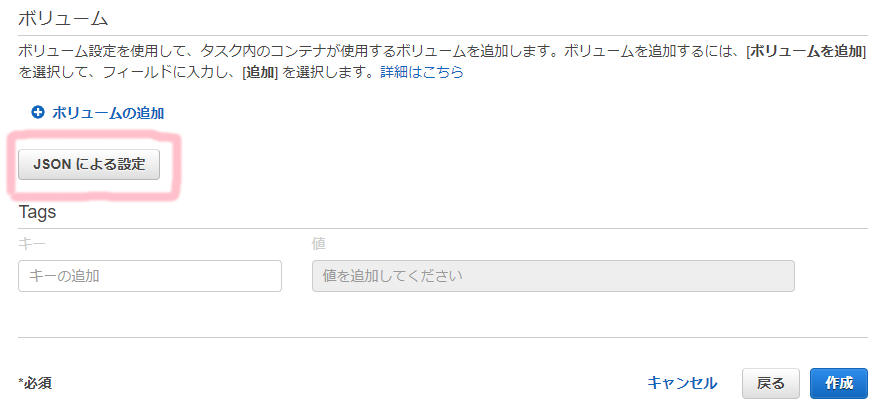Click the divider line under the Tags heading
This screenshot has height=406, width=882.
[443, 229]
